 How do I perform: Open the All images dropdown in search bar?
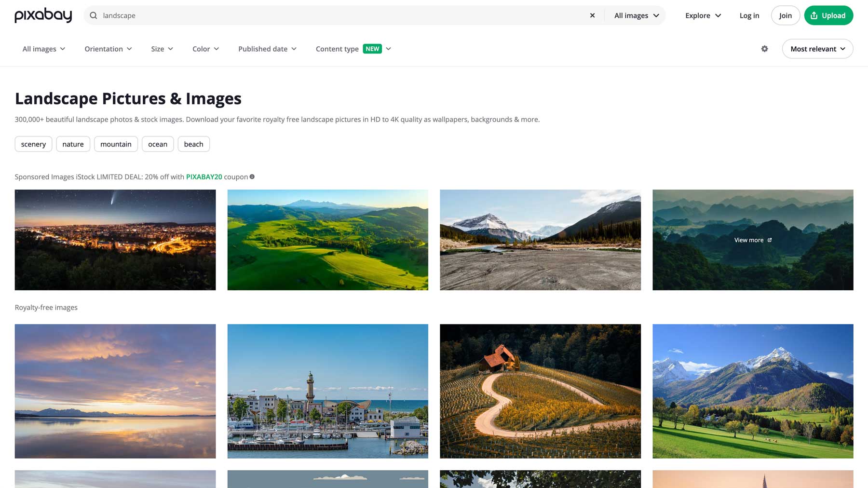click(637, 15)
